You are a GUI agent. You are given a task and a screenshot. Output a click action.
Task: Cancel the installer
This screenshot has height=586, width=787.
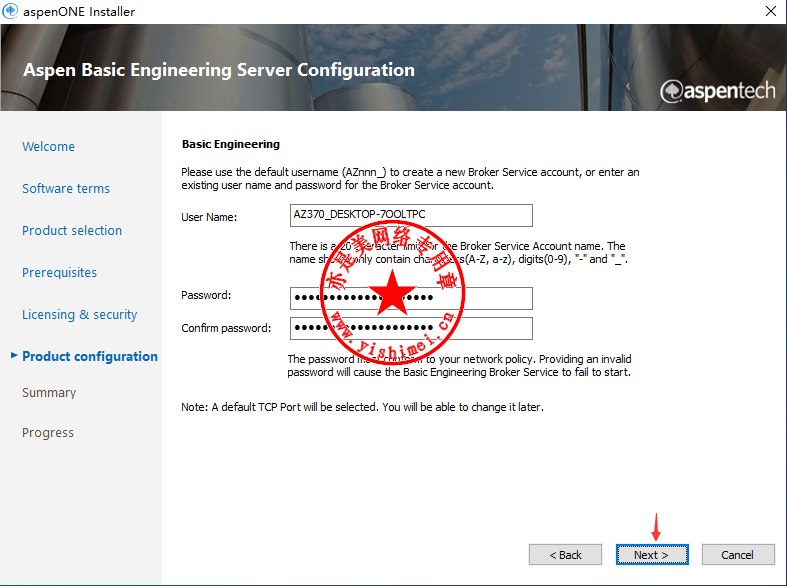(x=738, y=554)
